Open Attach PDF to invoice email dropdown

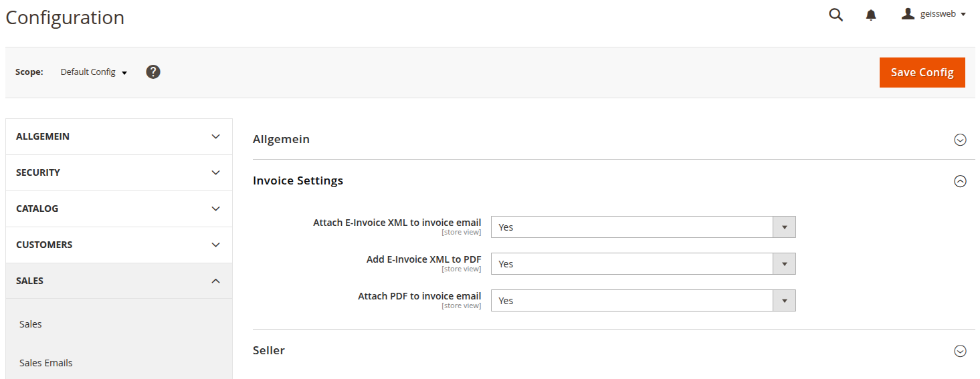643,301
